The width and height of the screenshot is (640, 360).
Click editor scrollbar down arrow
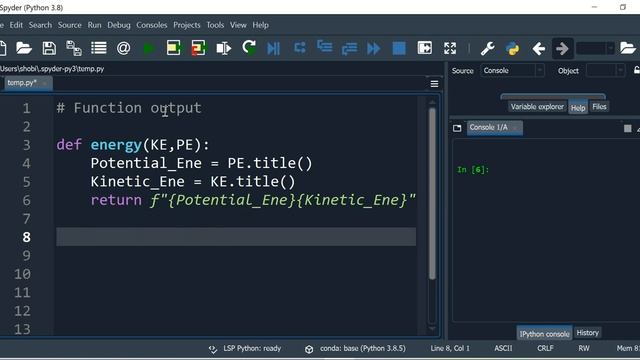click(x=432, y=328)
